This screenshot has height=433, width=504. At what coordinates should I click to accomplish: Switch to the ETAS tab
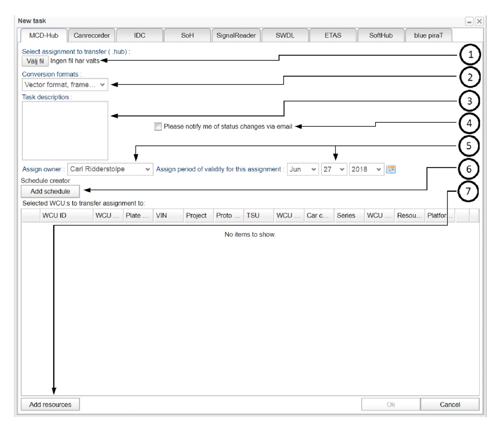[333, 35]
